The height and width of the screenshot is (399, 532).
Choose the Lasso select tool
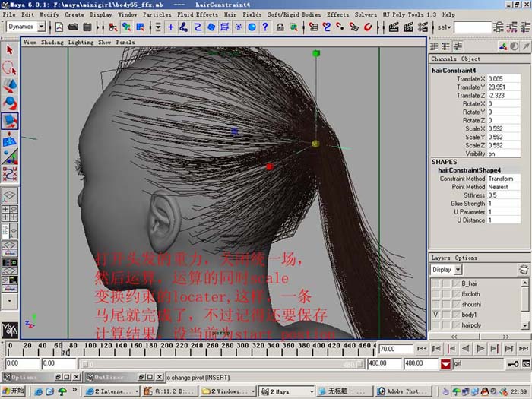click(9, 68)
